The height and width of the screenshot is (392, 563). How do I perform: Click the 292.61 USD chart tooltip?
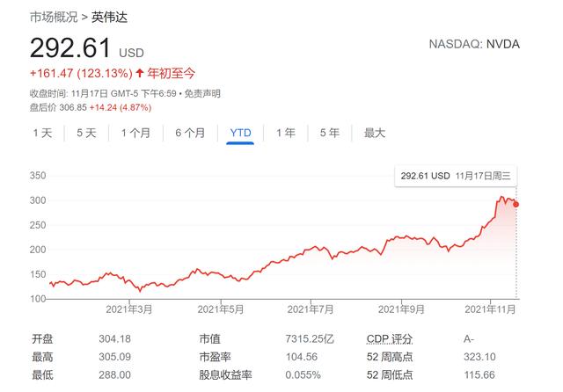coord(456,176)
